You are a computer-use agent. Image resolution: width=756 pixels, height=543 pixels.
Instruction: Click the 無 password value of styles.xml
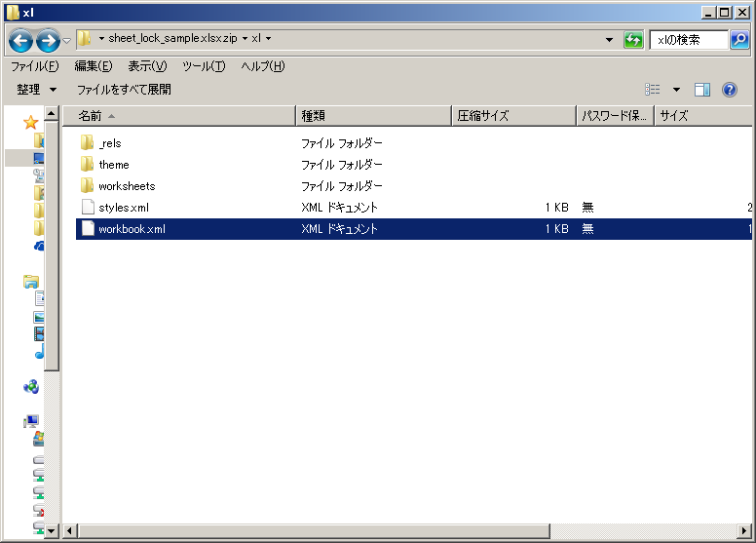coord(587,208)
